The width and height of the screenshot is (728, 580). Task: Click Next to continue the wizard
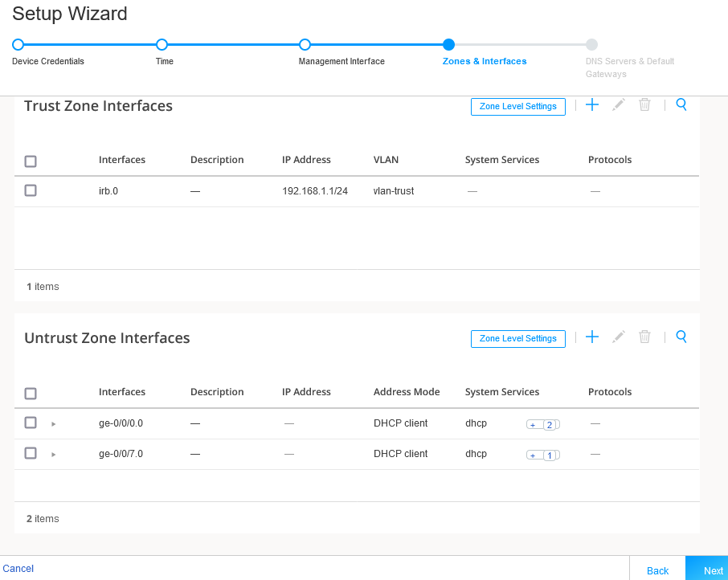[712, 570]
